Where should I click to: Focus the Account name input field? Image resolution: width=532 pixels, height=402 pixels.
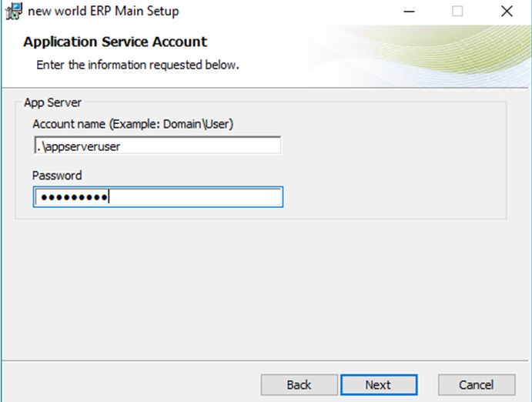point(157,146)
